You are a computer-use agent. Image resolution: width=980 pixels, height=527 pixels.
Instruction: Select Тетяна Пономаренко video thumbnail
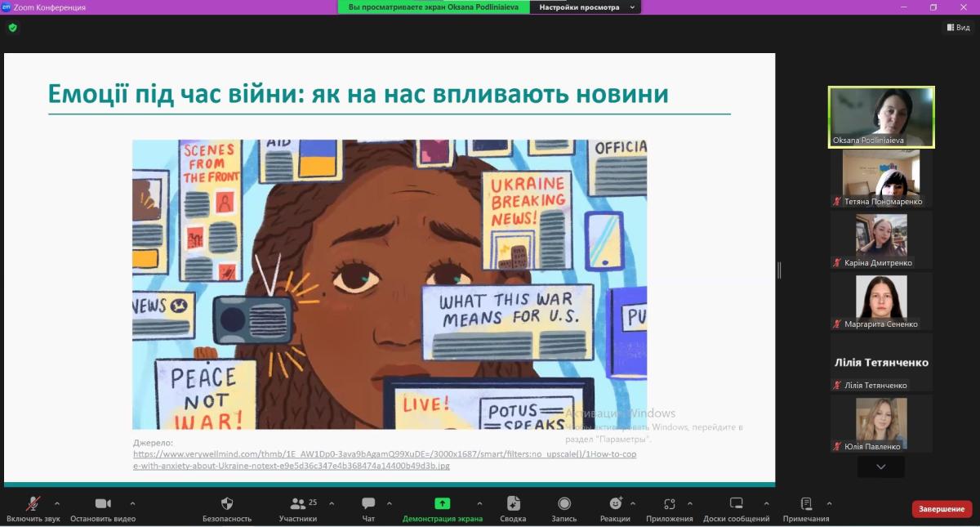click(881, 179)
